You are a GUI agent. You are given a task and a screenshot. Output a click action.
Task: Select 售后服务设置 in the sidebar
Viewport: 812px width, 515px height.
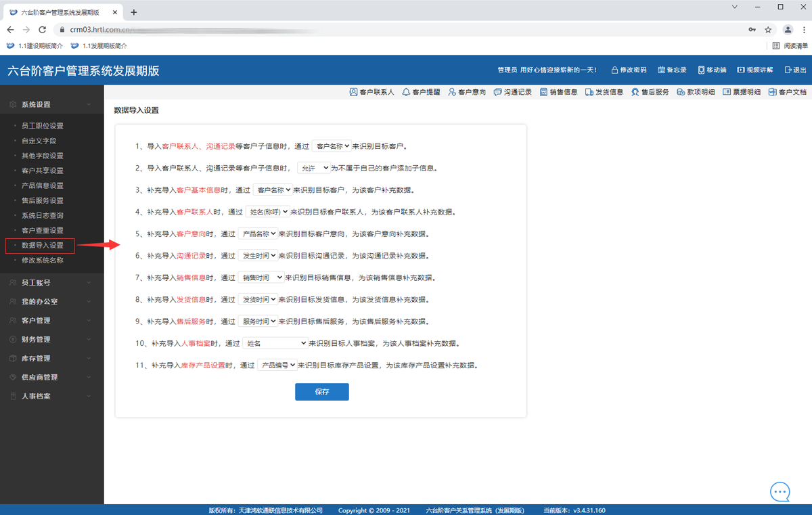(x=43, y=200)
